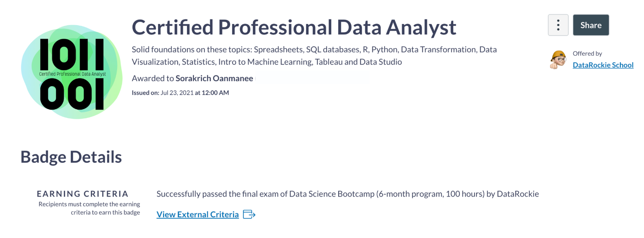This screenshot has height=238, width=644.
Task: Click the "Awarded to" text
Action: pos(152,78)
